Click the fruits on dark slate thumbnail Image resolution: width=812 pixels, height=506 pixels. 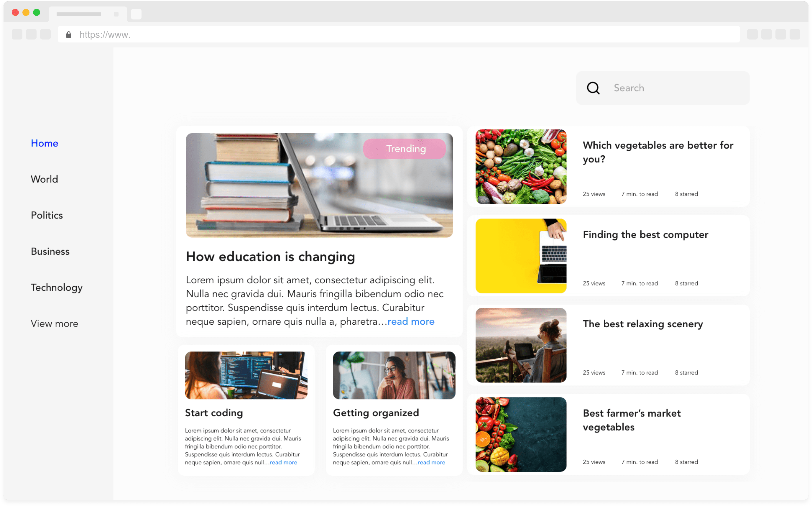pyautogui.click(x=521, y=435)
